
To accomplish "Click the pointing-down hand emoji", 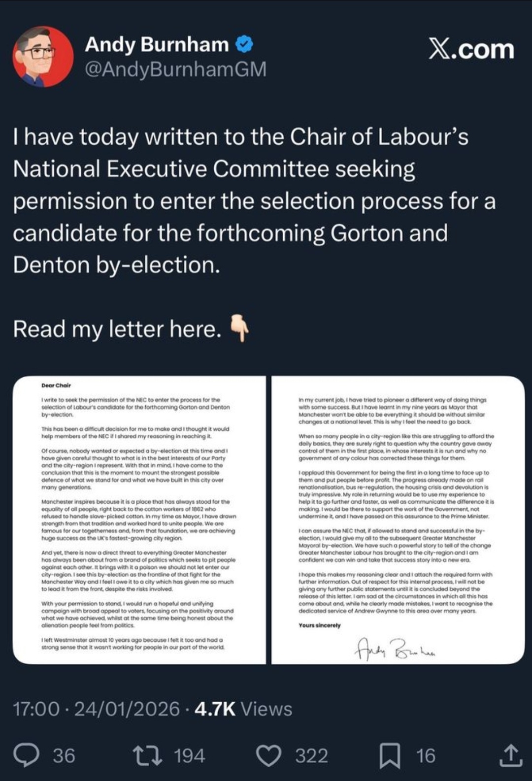I will click(240, 329).
